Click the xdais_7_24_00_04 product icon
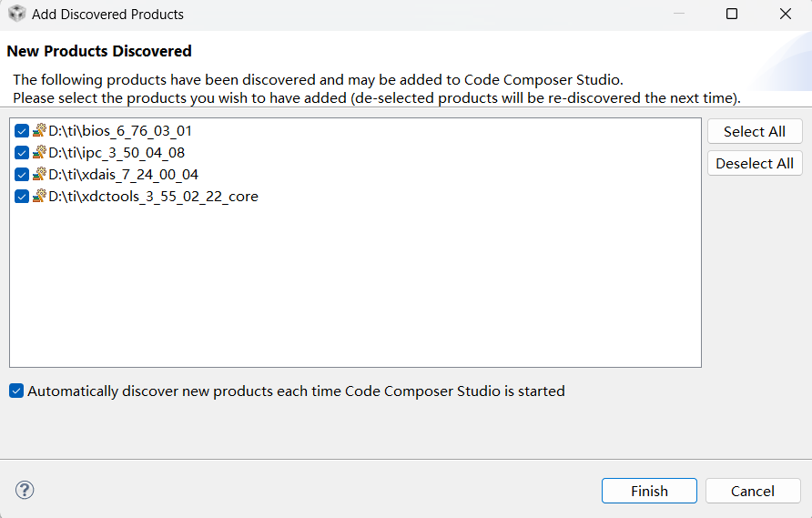 [x=39, y=174]
